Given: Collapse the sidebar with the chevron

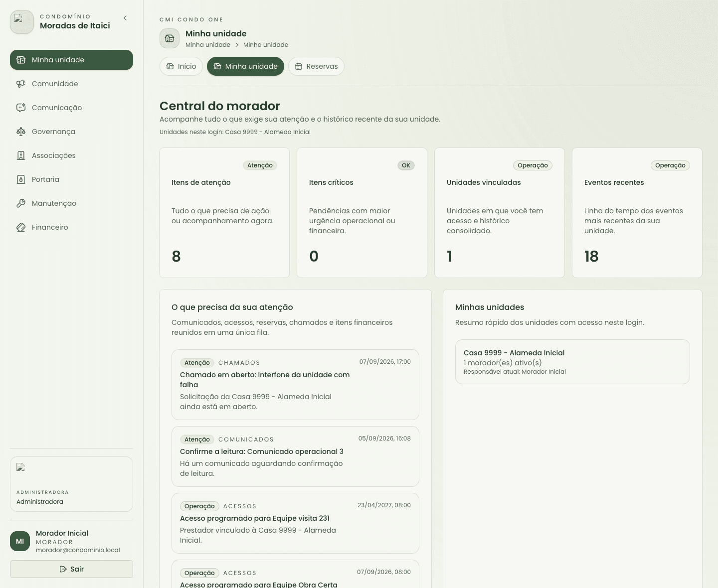Looking at the screenshot, I should (x=125, y=18).
